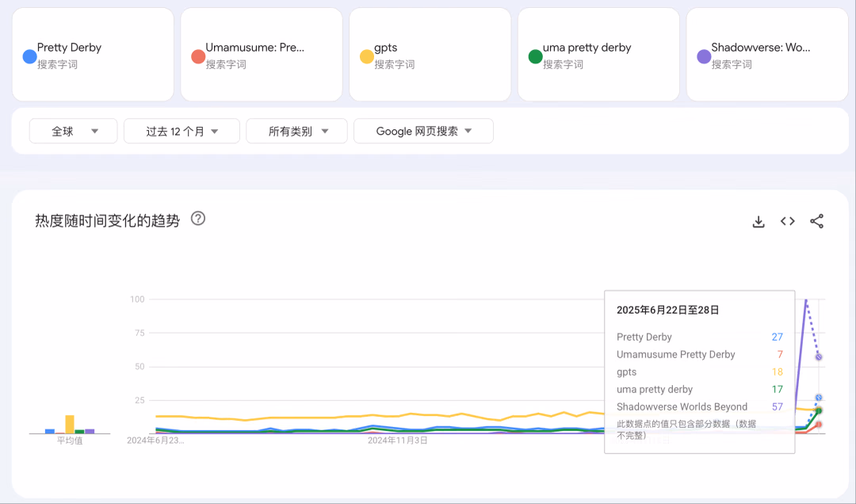Click the blue Pretty Derby data point

(819, 398)
